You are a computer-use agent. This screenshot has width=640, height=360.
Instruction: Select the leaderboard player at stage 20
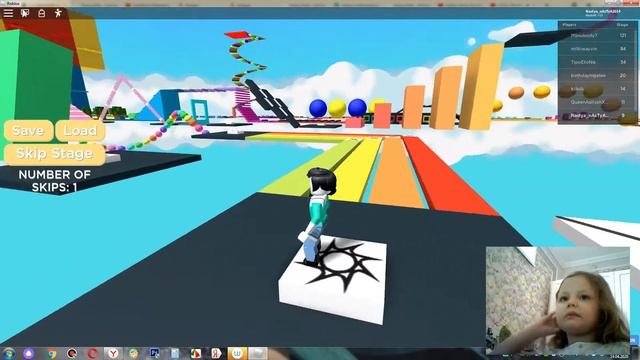[597, 76]
